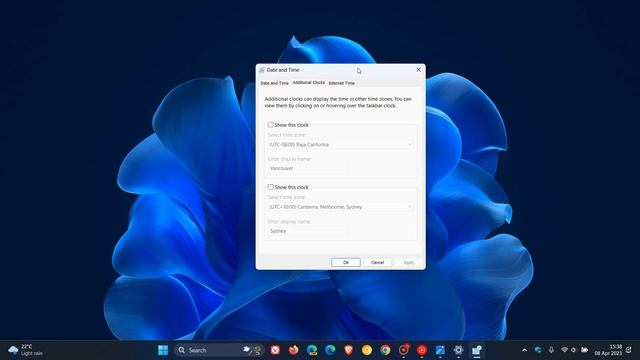Click the Bing icon in the search box
This screenshot has width=640, height=360.
(x=253, y=350)
